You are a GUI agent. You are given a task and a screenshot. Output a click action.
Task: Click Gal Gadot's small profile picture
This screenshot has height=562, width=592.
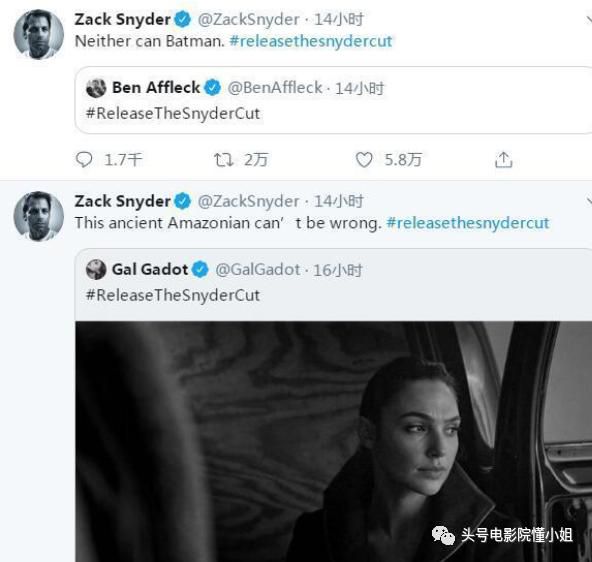[x=96, y=269]
